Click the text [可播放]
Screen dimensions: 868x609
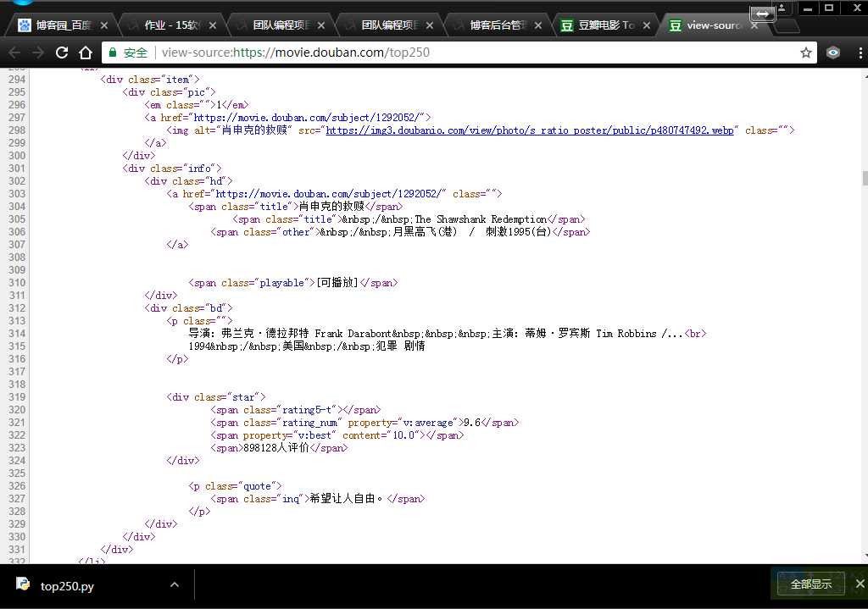point(337,283)
